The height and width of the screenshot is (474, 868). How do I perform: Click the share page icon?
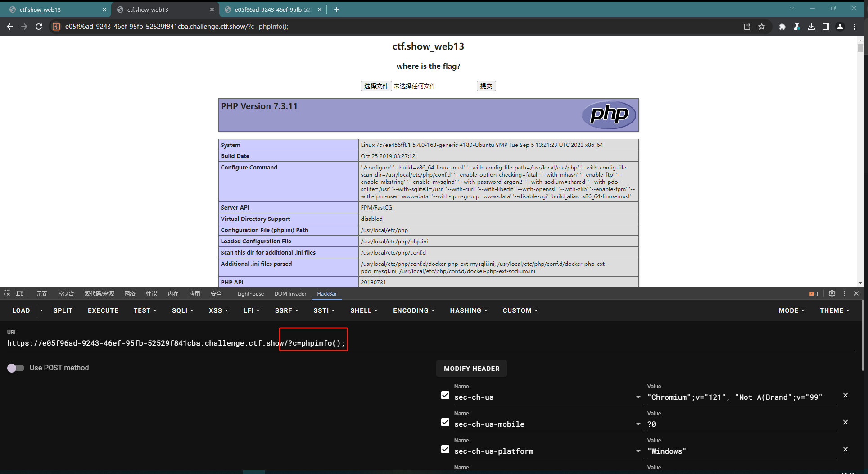tap(747, 27)
